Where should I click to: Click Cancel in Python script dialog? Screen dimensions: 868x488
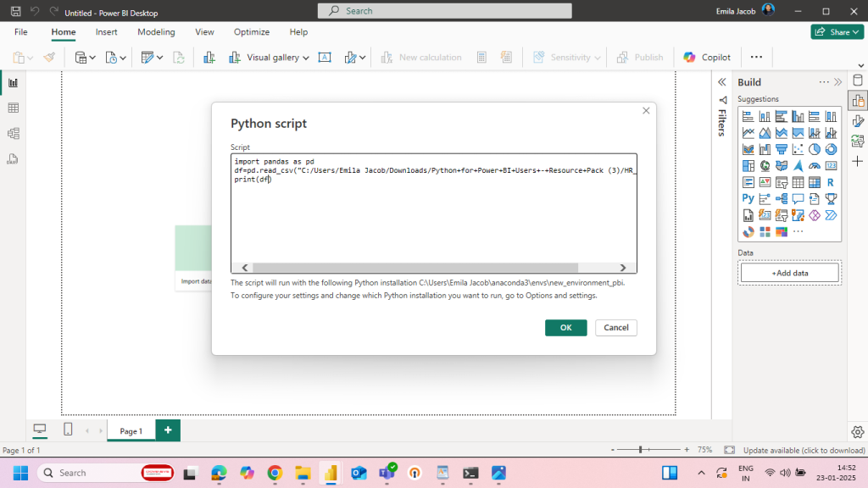(x=616, y=328)
